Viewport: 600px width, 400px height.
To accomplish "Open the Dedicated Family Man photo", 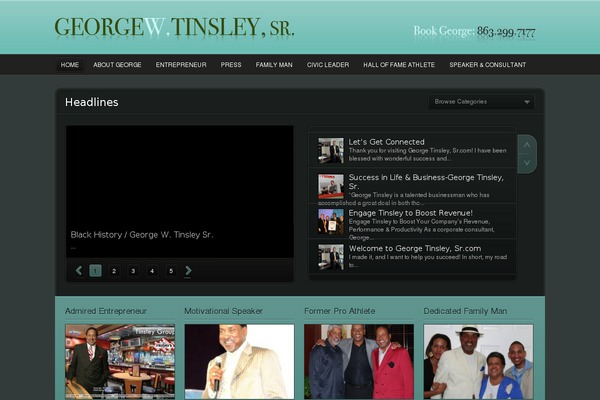I will (478, 362).
